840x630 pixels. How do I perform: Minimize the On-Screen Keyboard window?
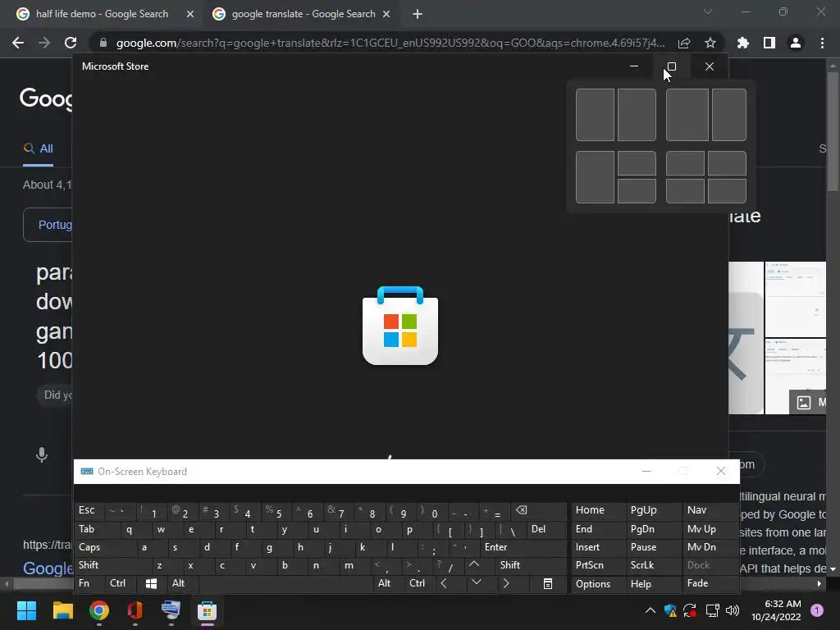pos(646,472)
